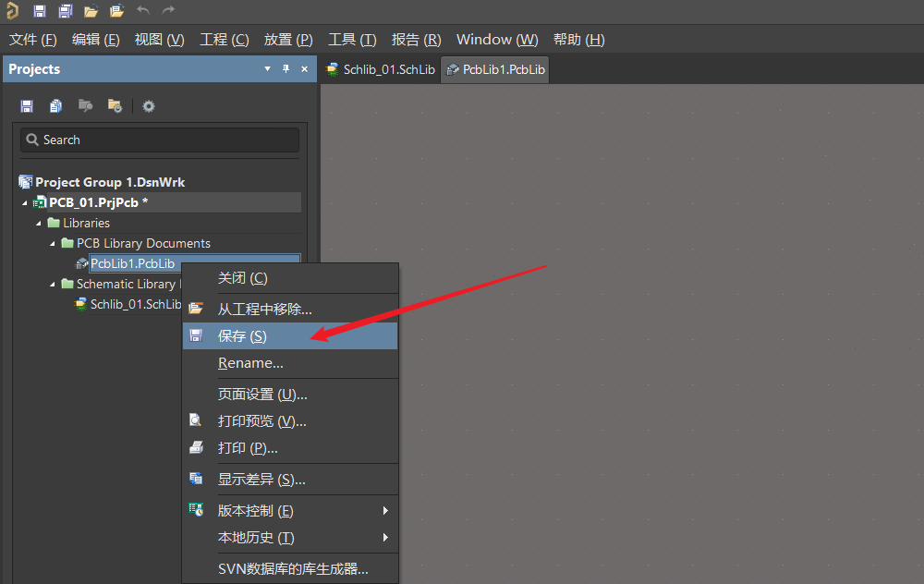Select Schlib_01.SchLib in the project tree
Viewport: 924px width, 584px height.
[x=136, y=304]
